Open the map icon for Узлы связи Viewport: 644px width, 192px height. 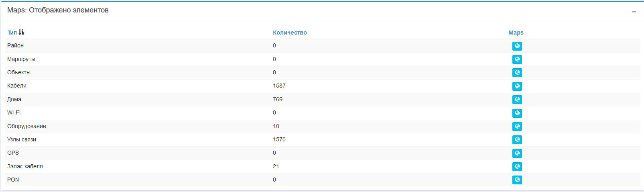517,140
